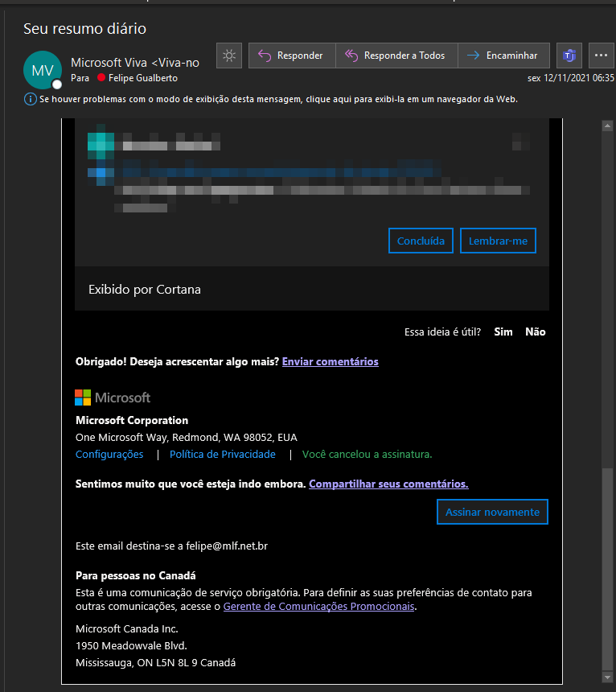
Task: Click the Exibido por Cortana text
Action: (145, 290)
